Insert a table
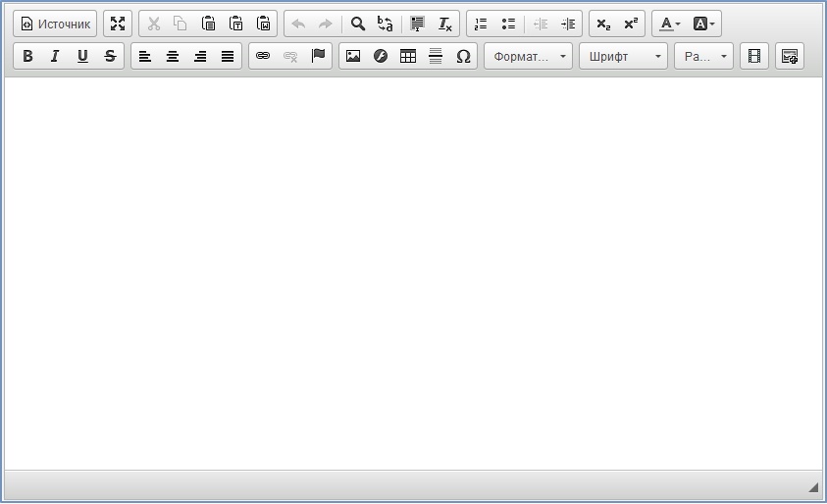Screen dimensions: 827x504 click(x=408, y=56)
